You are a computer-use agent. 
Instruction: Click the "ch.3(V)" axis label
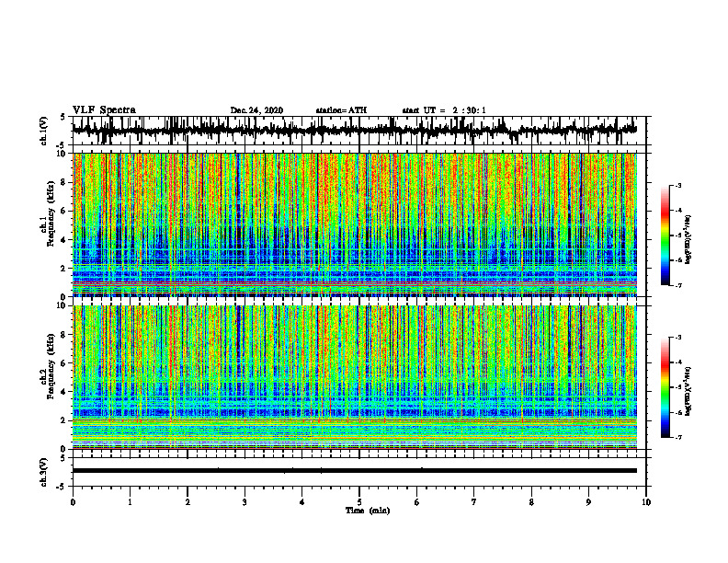(44, 473)
